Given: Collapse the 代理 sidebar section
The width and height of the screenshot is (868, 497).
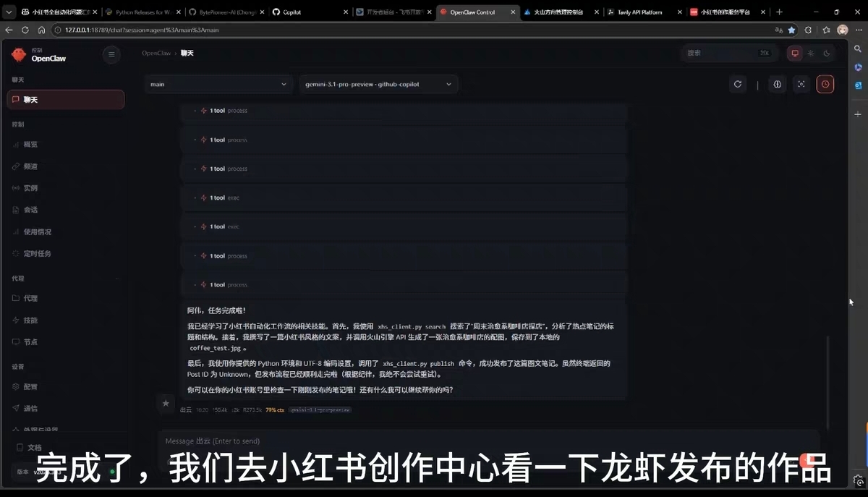Looking at the screenshot, I should [x=65, y=279].
